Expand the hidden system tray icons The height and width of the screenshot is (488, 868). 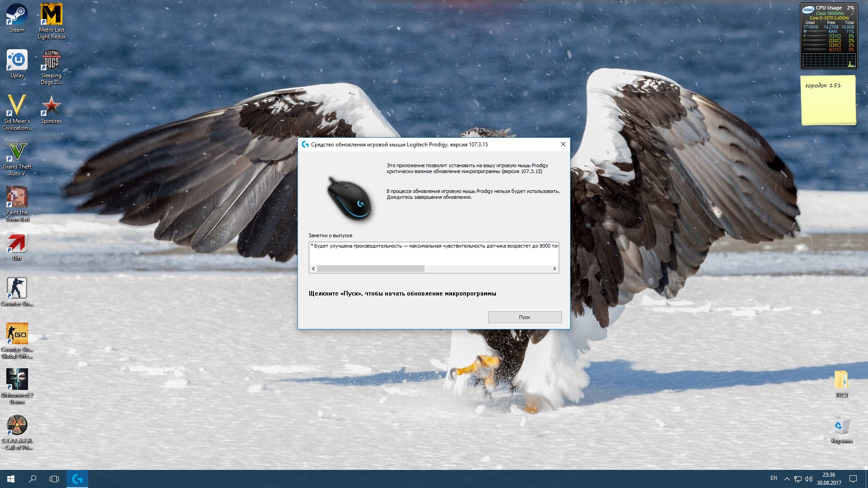tap(787, 479)
